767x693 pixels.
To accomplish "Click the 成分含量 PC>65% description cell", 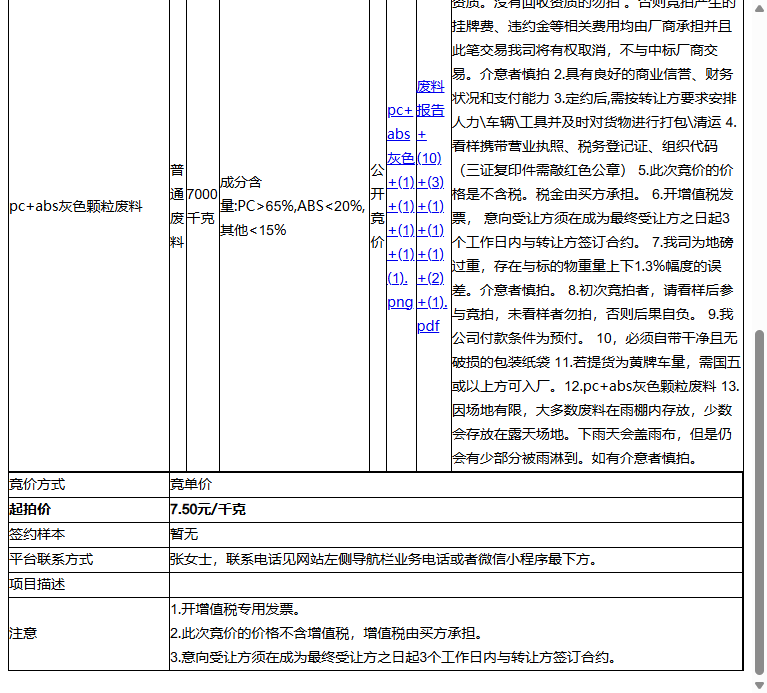I will (293, 206).
